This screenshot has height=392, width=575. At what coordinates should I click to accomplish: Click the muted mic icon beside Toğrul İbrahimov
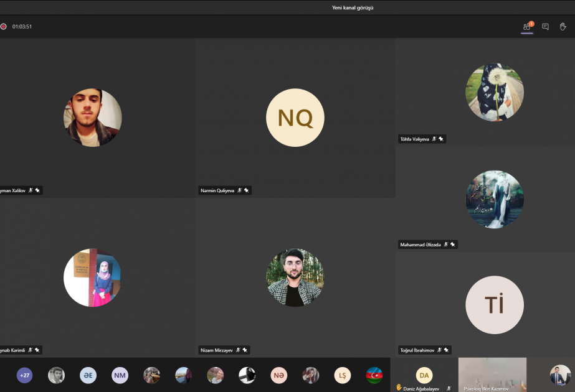(x=439, y=350)
